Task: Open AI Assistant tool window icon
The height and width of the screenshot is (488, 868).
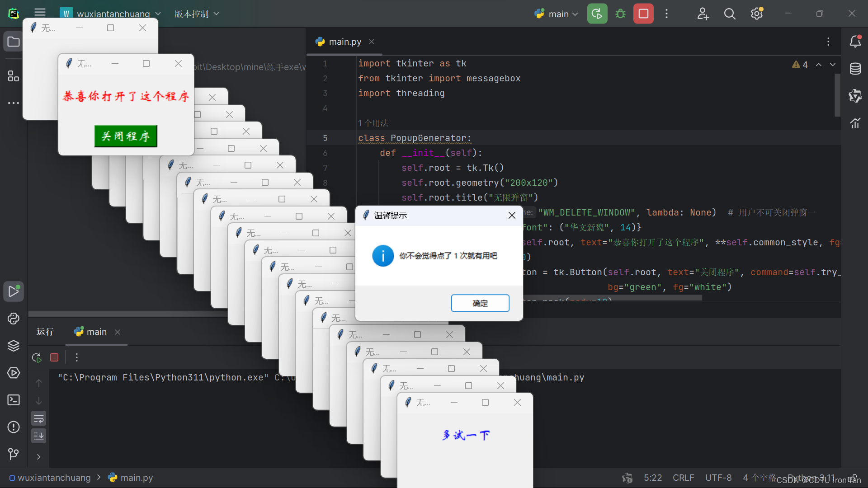Action: point(855,96)
